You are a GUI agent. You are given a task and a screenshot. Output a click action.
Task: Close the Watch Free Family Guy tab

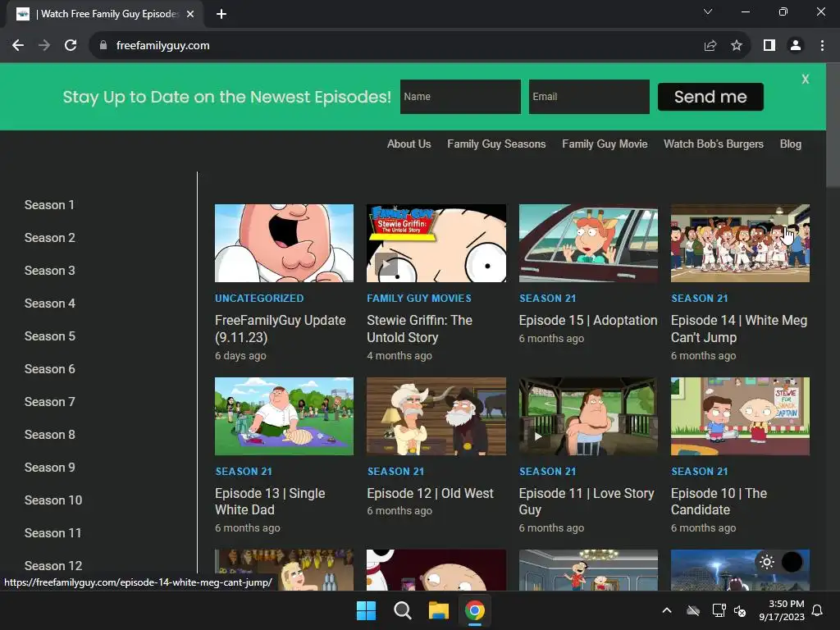tap(190, 14)
